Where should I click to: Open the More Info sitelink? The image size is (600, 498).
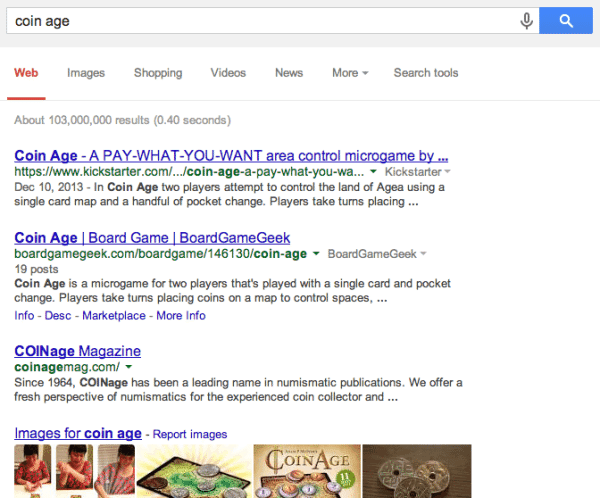[x=181, y=316]
